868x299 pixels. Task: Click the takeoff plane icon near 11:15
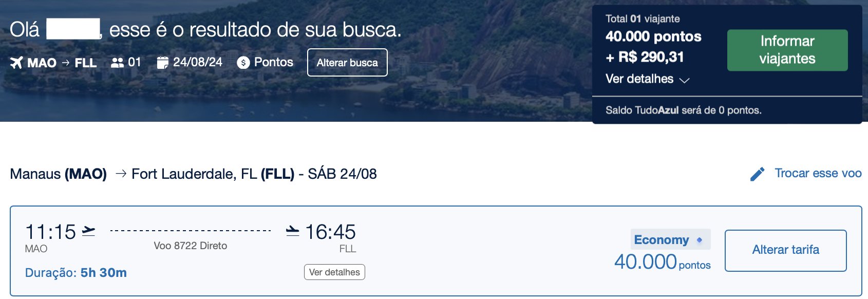point(88,231)
